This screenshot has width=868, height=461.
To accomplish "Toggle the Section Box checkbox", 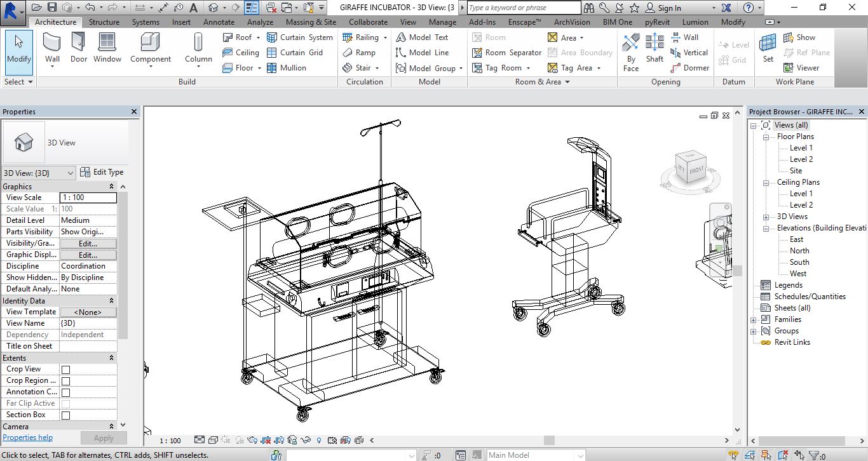I will coord(65,415).
